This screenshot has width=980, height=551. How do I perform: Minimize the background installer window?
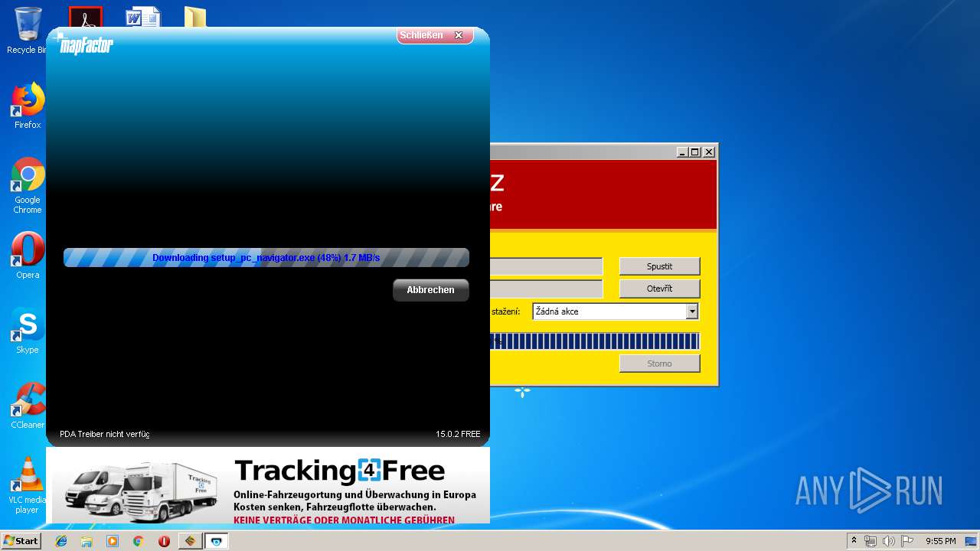pyautogui.click(x=682, y=152)
